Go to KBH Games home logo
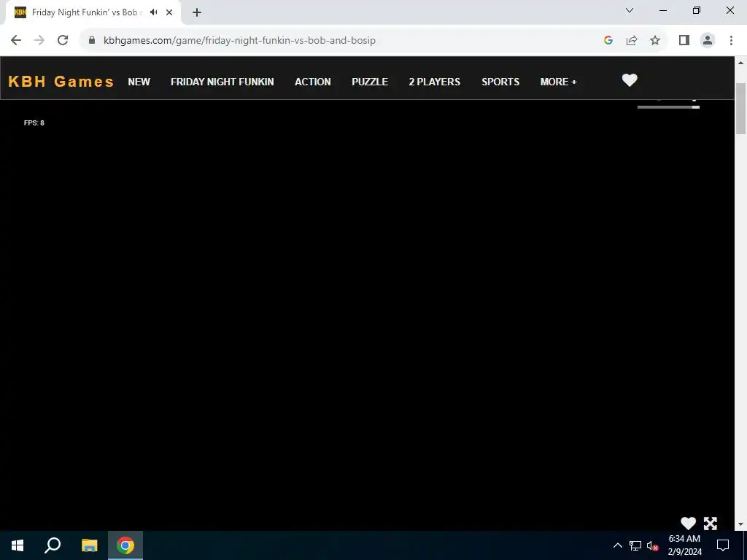The width and height of the screenshot is (747, 560). click(61, 82)
